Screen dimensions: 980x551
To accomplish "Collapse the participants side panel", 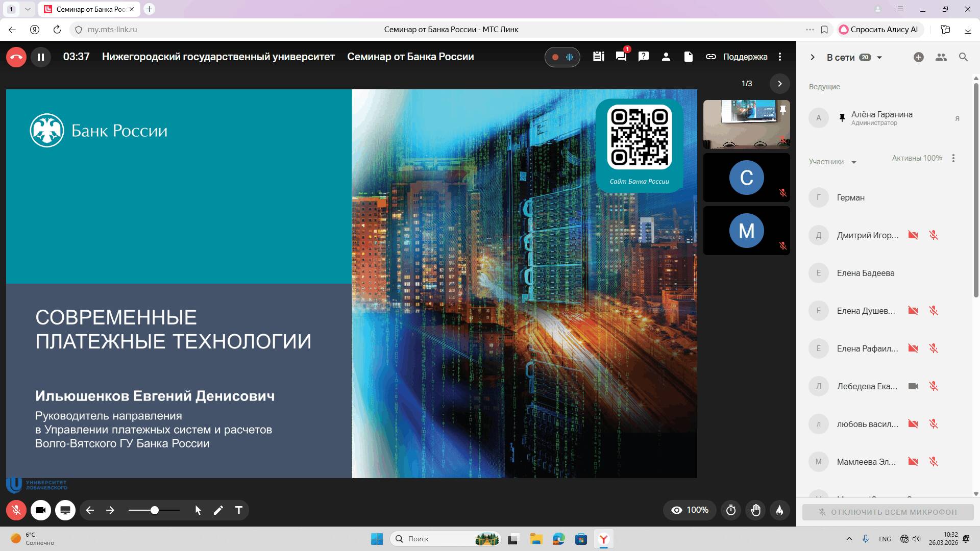I will point(813,57).
